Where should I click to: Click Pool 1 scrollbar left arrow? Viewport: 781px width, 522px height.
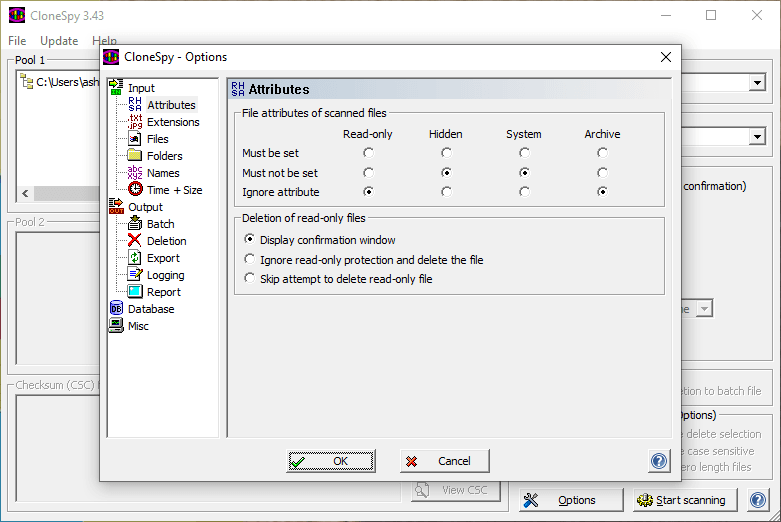(25, 193)
